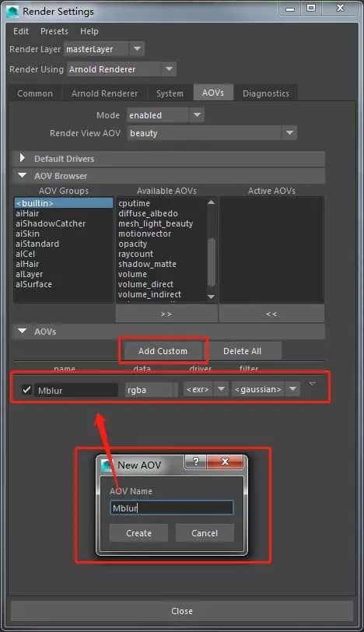Click the Maya icon in New AOV dialog title
The image size is (364, 632).
(x=107, y=465)
